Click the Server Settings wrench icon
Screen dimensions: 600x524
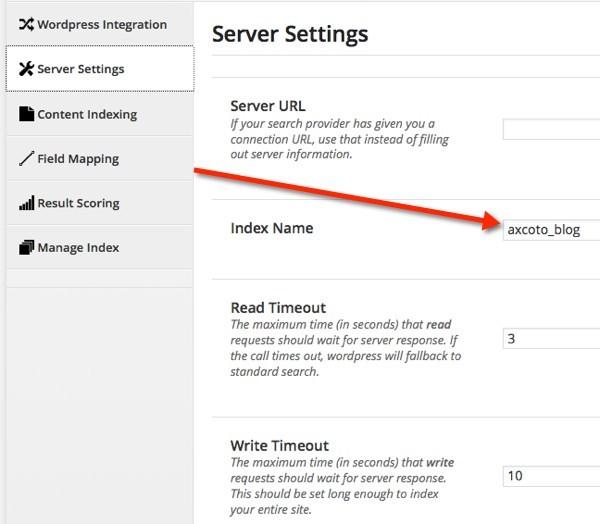(26, 69)
